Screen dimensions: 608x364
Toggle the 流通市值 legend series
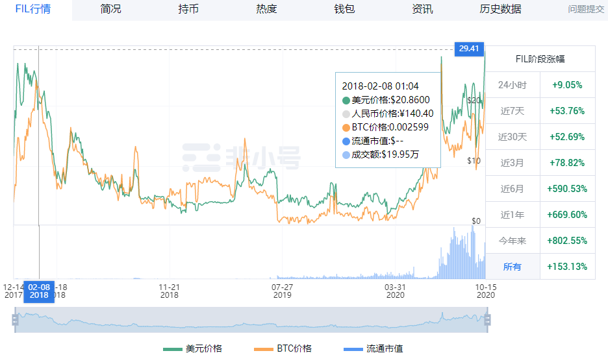coord(373,348)
